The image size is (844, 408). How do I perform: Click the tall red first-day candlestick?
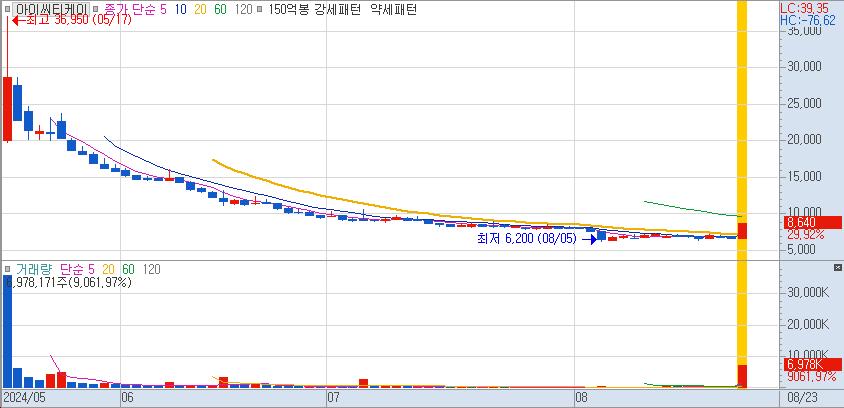[x=7, y=109]
